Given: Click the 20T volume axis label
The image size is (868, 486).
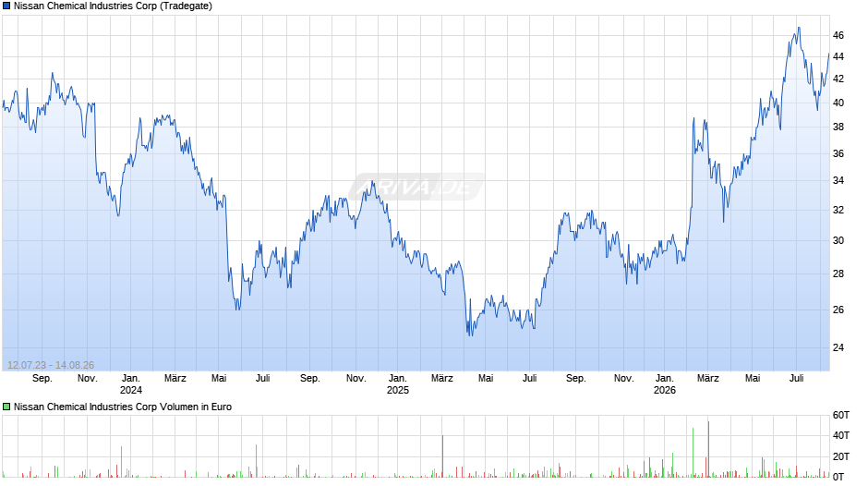Looking at the screenshot, I should (841, 456).
